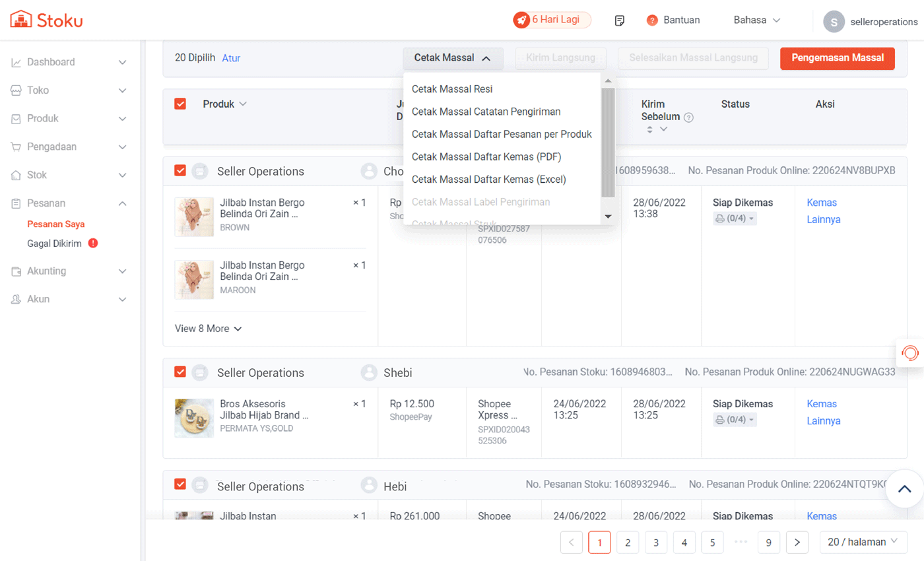Expand View 8 More products
This screenshot has height=561, width=924.
coord(208,329)
